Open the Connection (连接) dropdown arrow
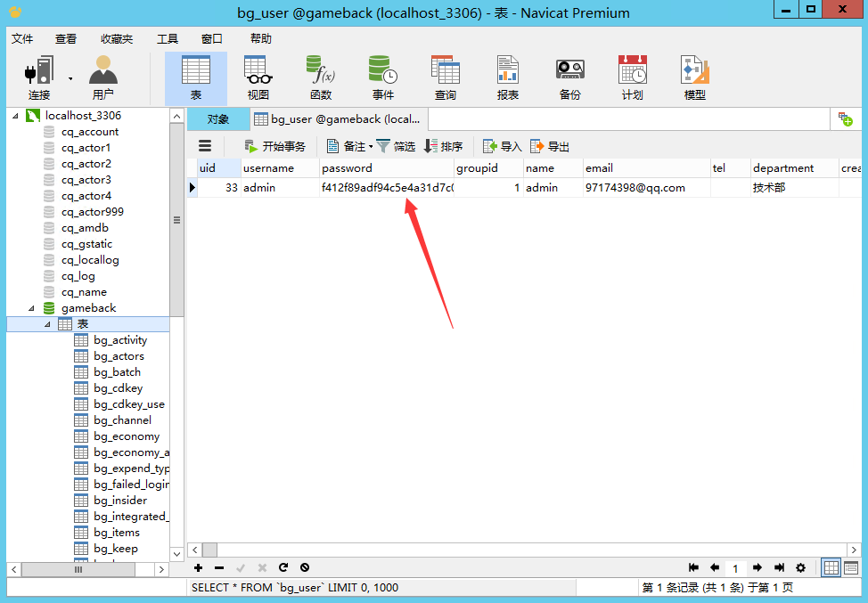This screenshot has width=868, height=603. tap(70, 78)
